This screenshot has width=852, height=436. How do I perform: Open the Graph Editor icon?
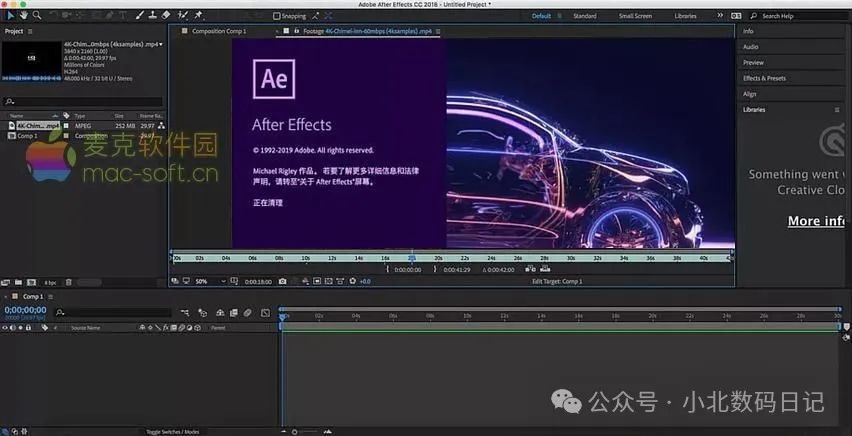pyautogui.click(x=265, y=313)
